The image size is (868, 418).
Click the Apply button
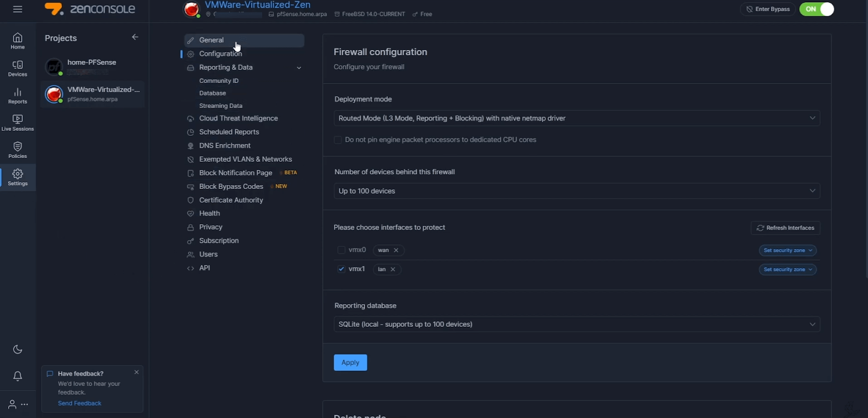pyautogui.click(x=350, y=363)
